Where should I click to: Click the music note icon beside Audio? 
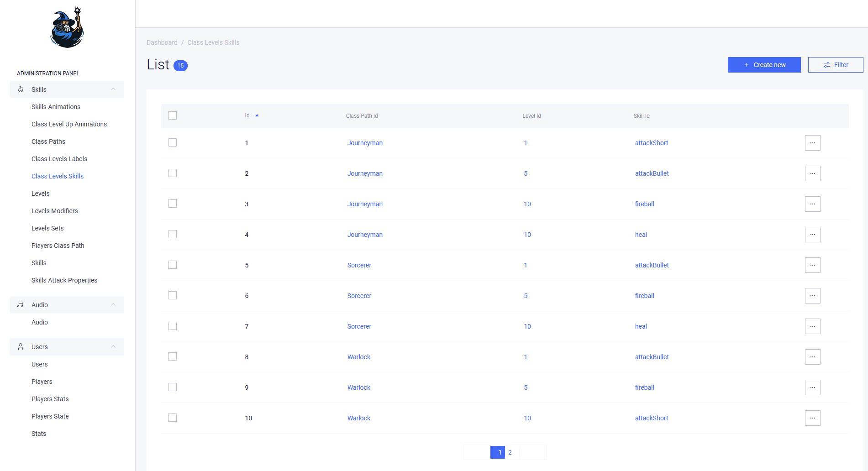(x=21, y=305)
